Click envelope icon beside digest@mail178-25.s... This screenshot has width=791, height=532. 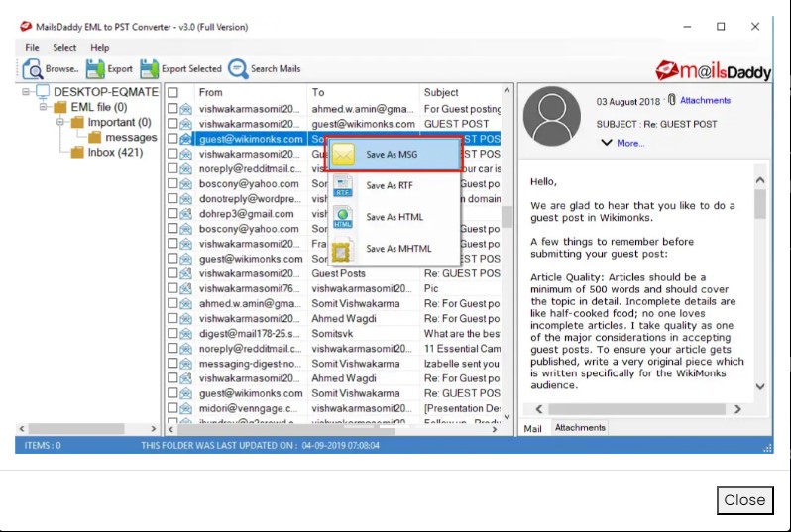186,333
